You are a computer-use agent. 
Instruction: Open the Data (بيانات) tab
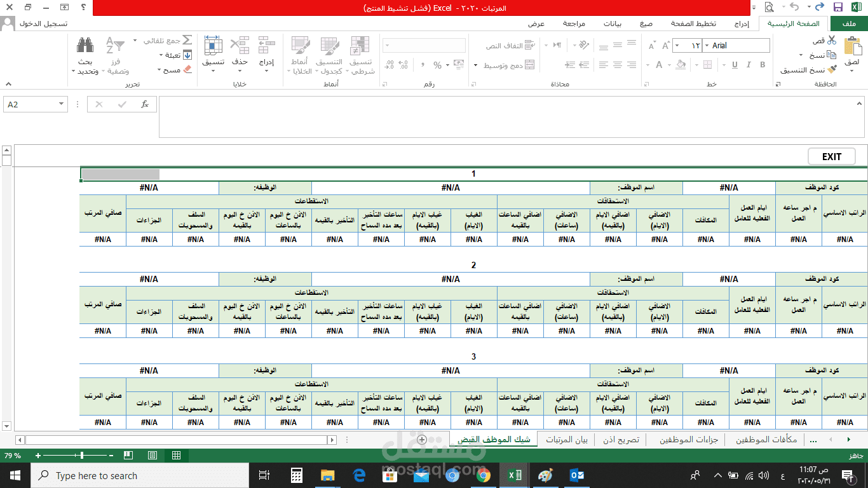click(x=612, y=24)
